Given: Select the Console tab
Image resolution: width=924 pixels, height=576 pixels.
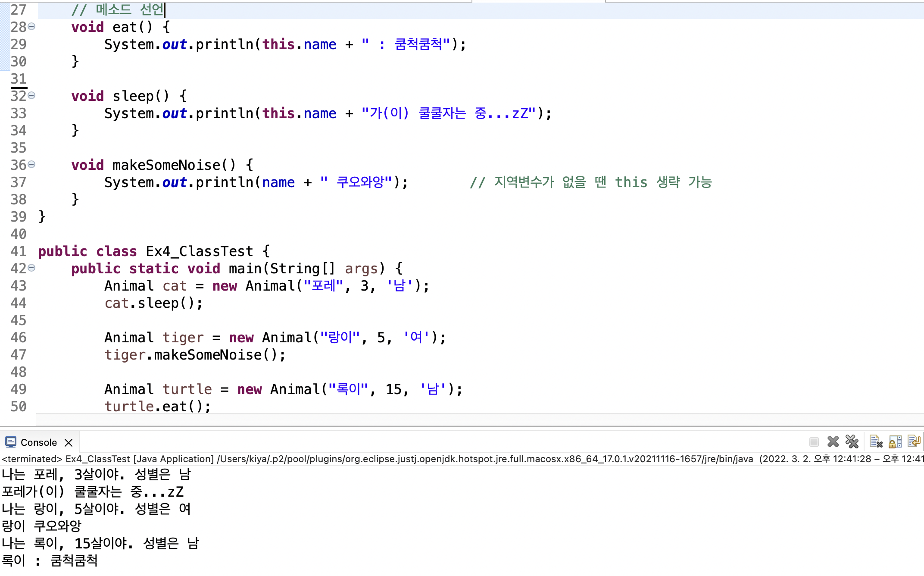Looking at the screenshot, I should click(38, 443).
